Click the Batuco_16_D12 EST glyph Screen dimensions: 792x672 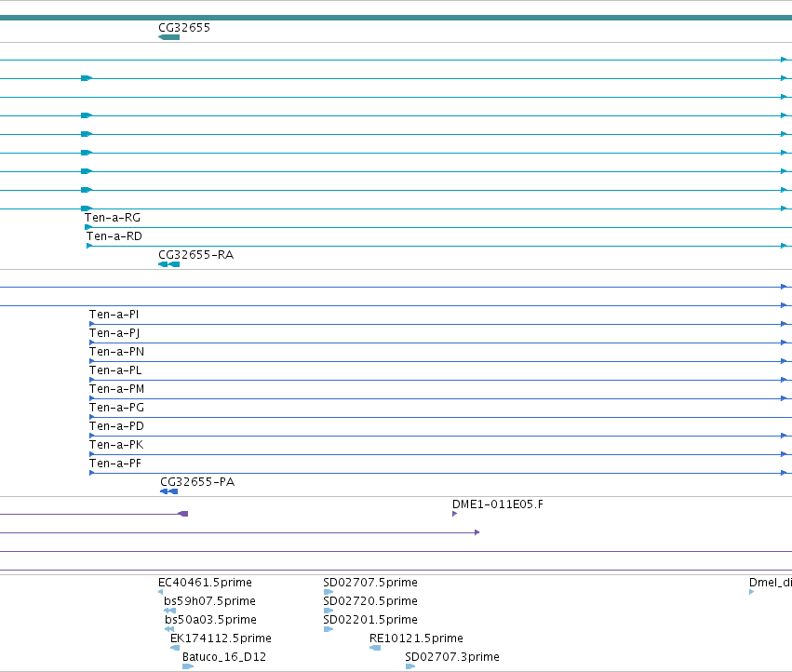(188, 667)
